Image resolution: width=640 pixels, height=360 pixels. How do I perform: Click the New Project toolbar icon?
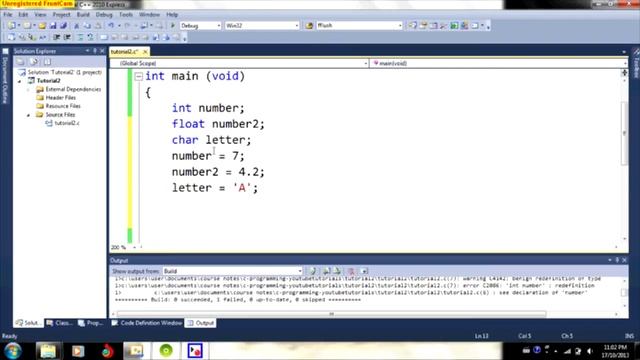(11, 26)
